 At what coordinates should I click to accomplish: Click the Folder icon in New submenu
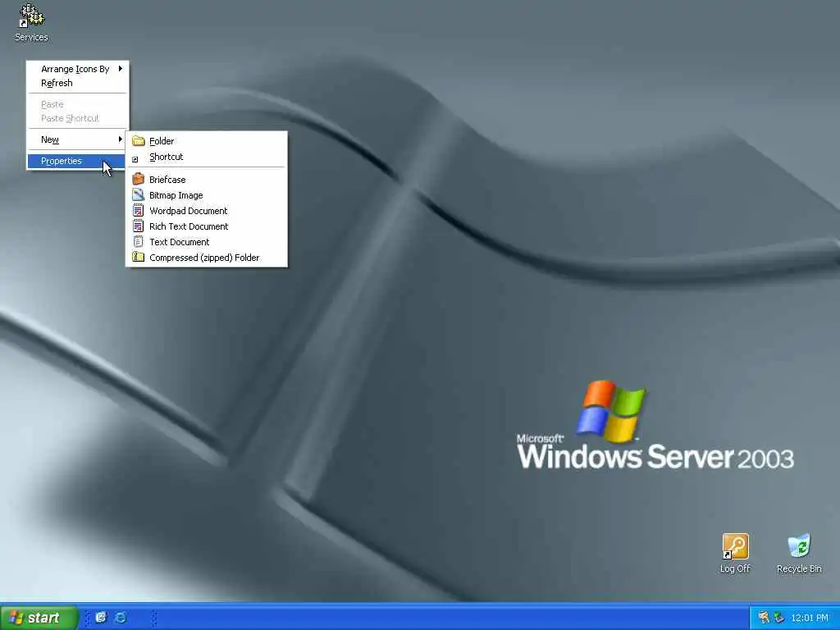(x=138, y=141)
